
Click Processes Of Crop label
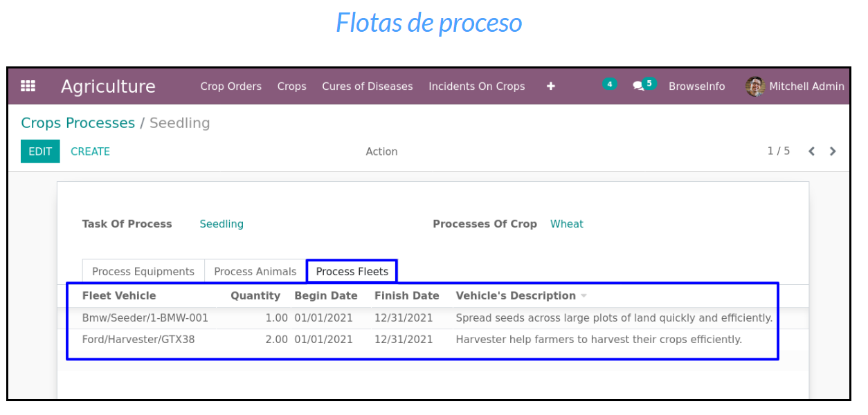click(485, 224)
